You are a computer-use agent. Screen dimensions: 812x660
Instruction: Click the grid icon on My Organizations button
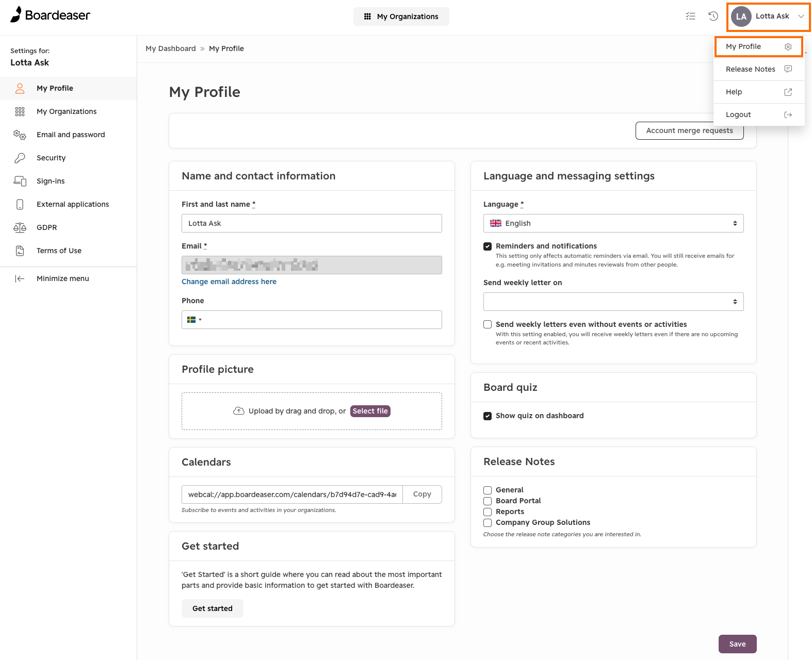(x=367, y=16)
